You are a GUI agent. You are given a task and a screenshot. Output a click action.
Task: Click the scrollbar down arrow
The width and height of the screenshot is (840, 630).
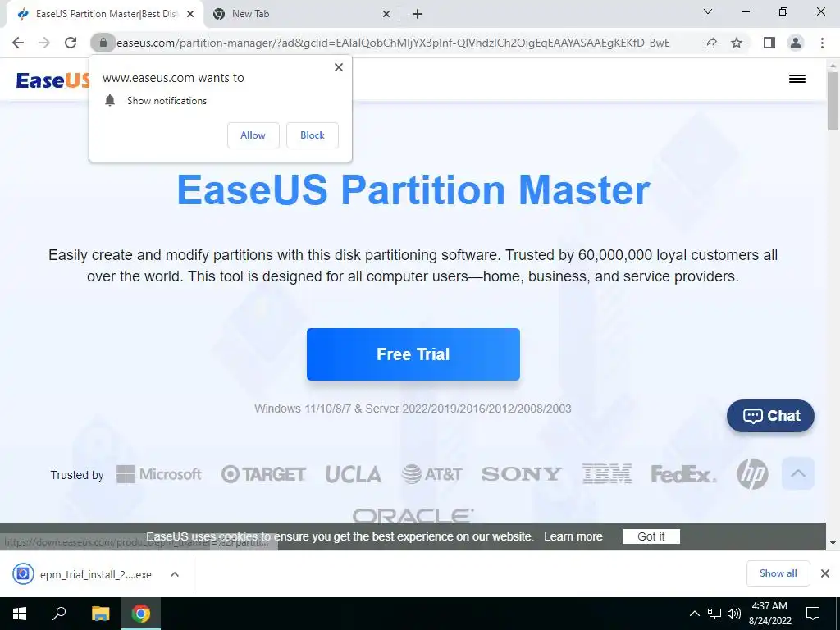coord(833,543)
